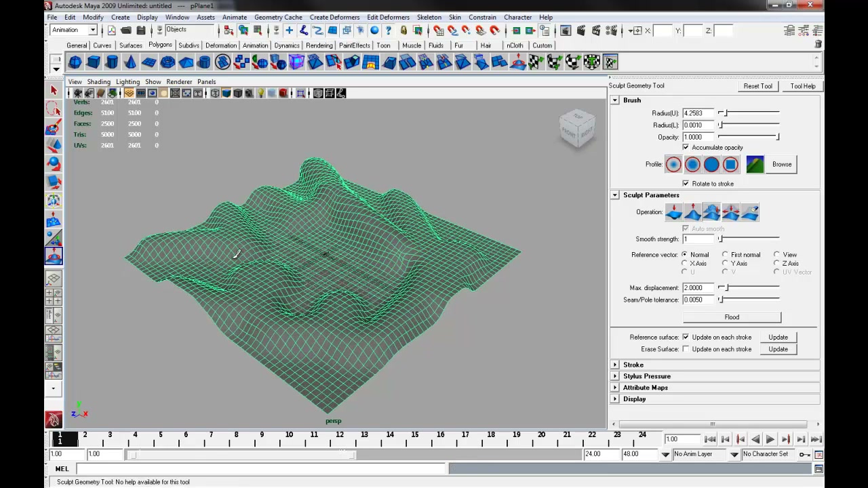Create a polygon pipe from the shelf
Image resolution: width=868 pixels, height=488 pixels.
point(204,62)
